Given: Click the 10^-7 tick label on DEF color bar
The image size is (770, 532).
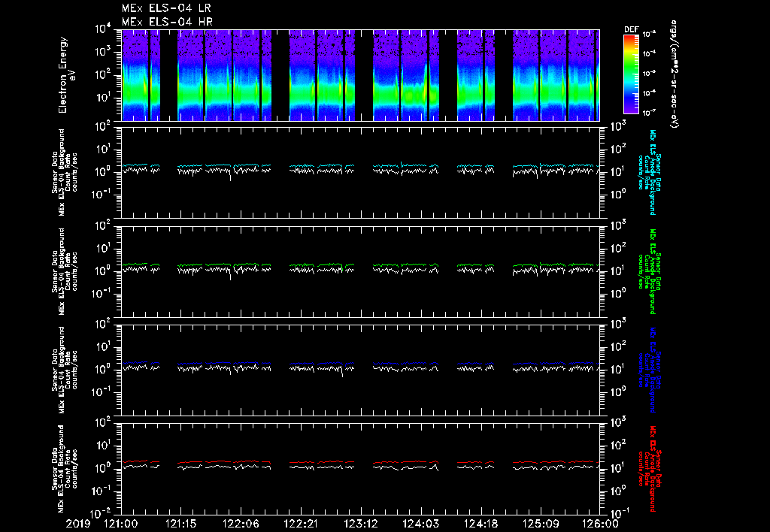Looking at the screenshot, I should [650, 113].
